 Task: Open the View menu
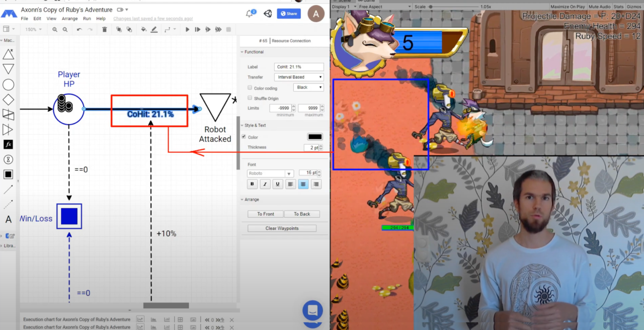pos(51,19)
